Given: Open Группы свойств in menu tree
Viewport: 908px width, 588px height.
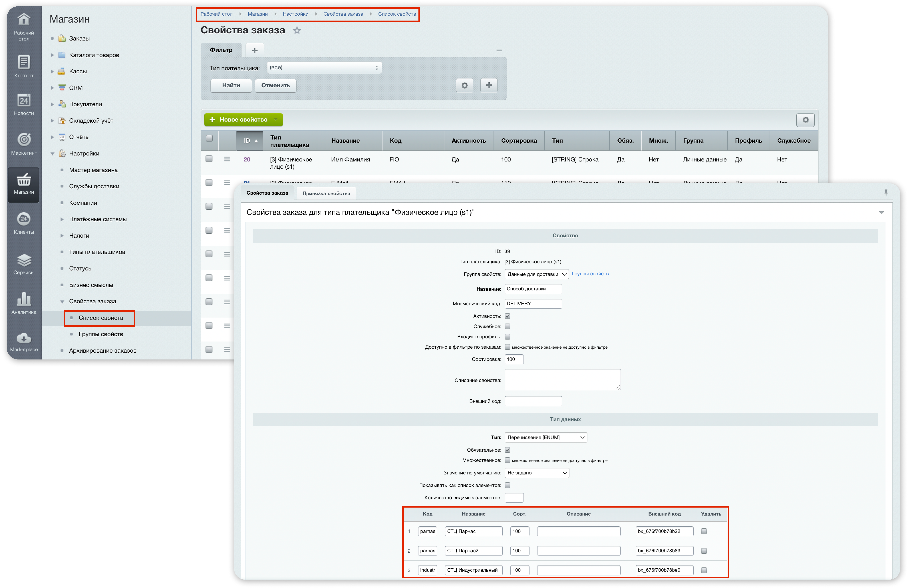Looking at the screenshot, I should 101,334.
